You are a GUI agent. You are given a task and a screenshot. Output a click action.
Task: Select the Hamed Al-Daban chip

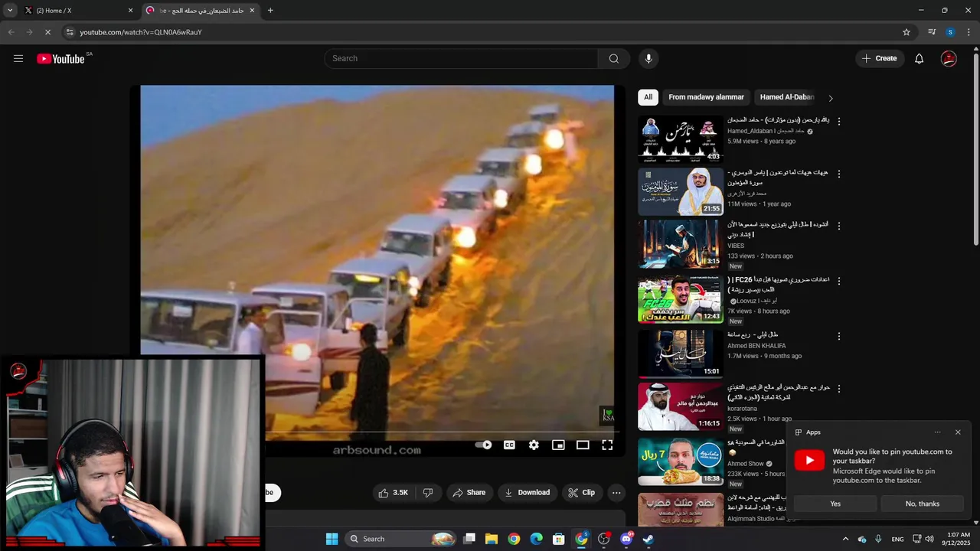tap(786, 97)
